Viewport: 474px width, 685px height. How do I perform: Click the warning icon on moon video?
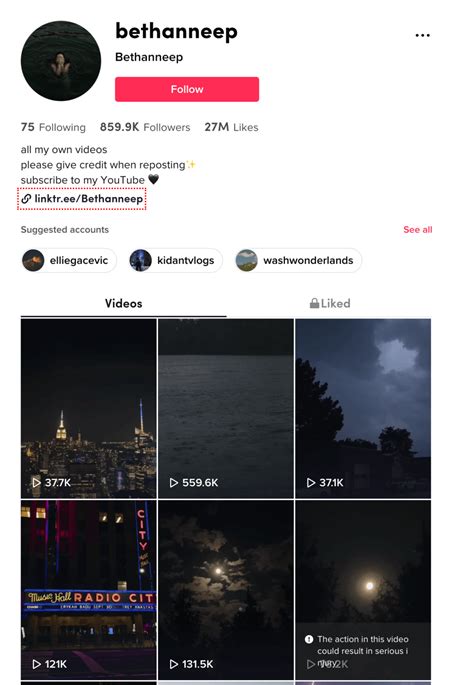click(309, 639)
